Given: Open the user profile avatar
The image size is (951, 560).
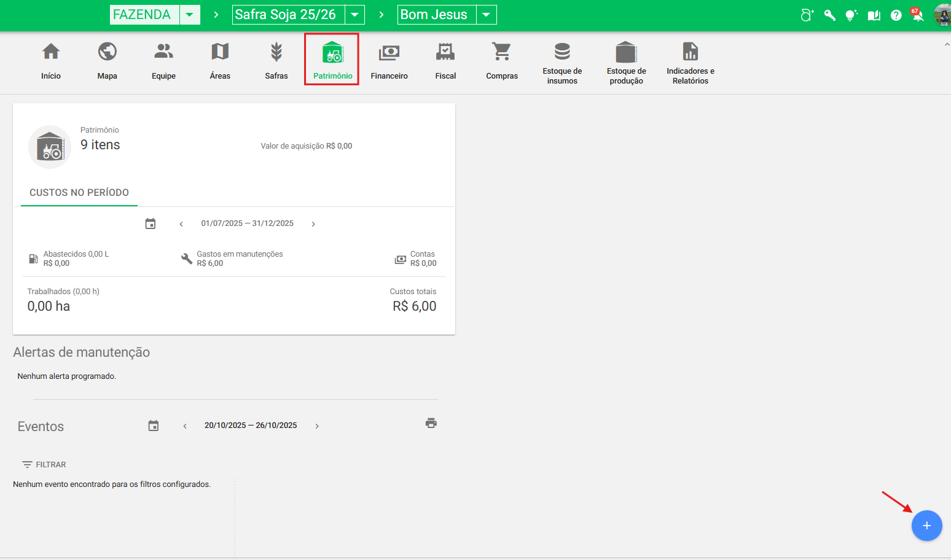Looking at the screenshot, I should pyautogui.click(x=942, y=15).
